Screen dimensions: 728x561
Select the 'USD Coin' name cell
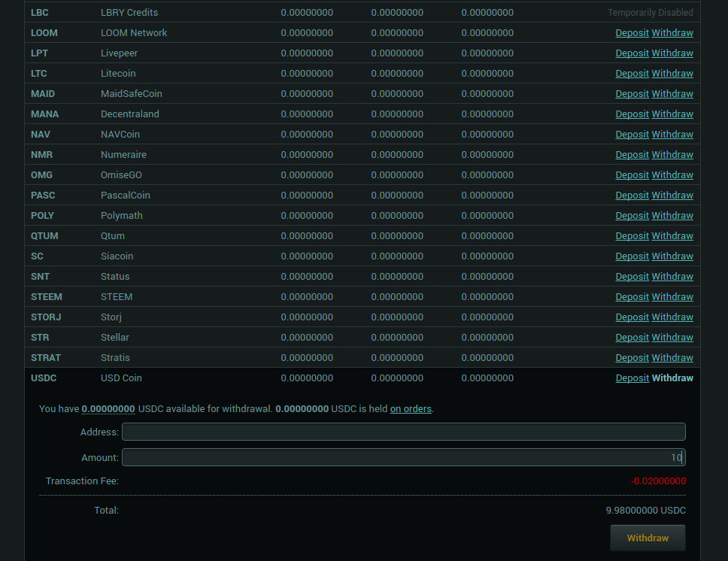pos(121,378)
